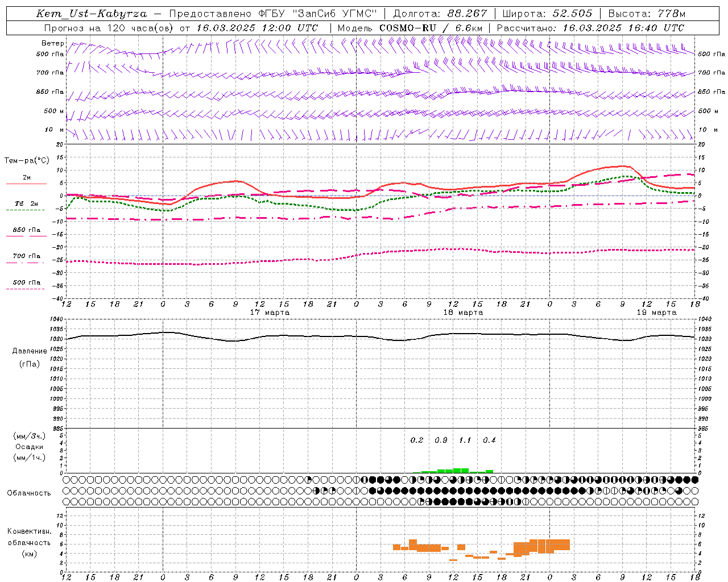Click the 0.4 precipitation amount
The width and height of the screenshot is (728, 582).
click(x=489, y=440)
